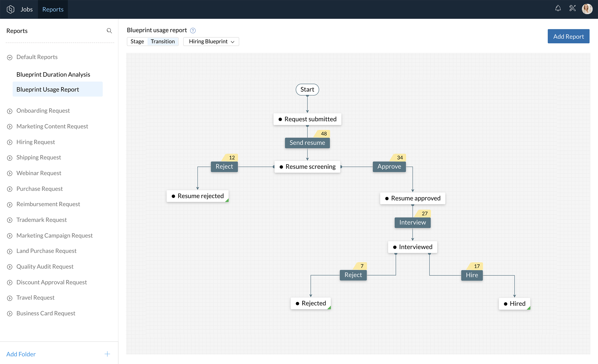The width and height of the screenshot is (598, 364).
Task: Open the tools settings icon
Action: pyautogui.click(x=572, y=8)
